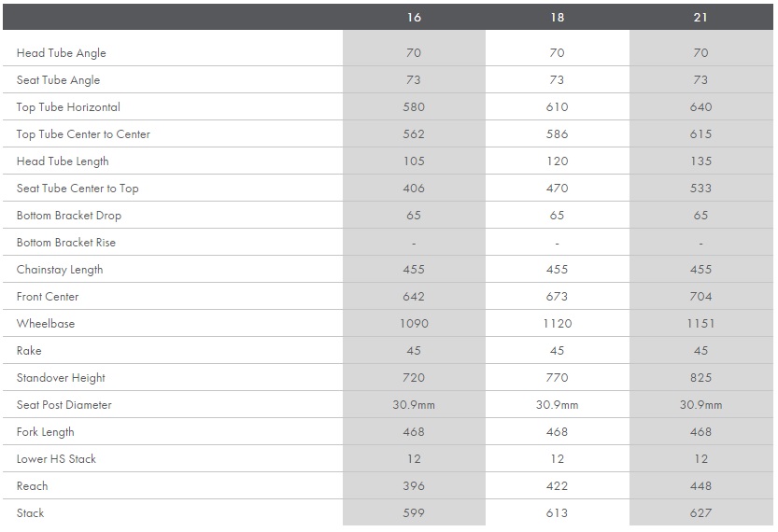Click the size 18 column header
The image size is (778, 532).
[x=557, y=18]
